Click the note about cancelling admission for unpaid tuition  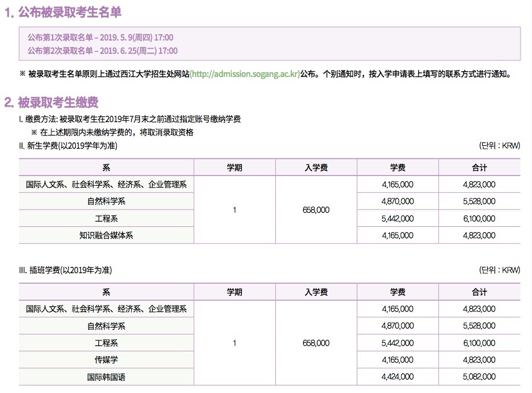[116, 132]
